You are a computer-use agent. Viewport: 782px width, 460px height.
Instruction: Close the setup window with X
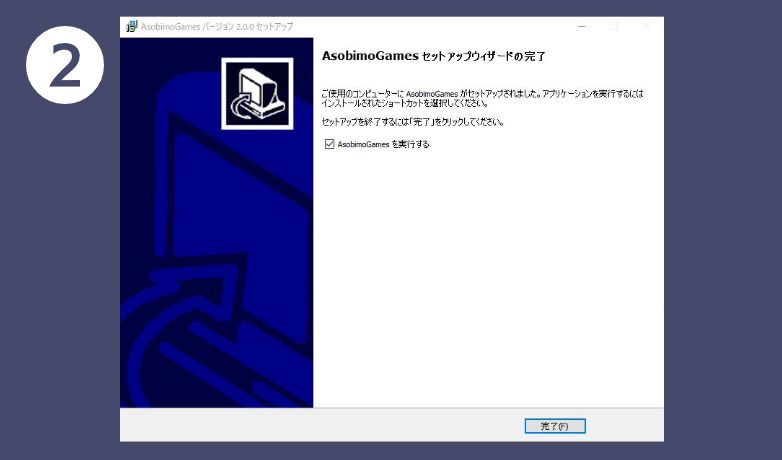pos(646,26)
